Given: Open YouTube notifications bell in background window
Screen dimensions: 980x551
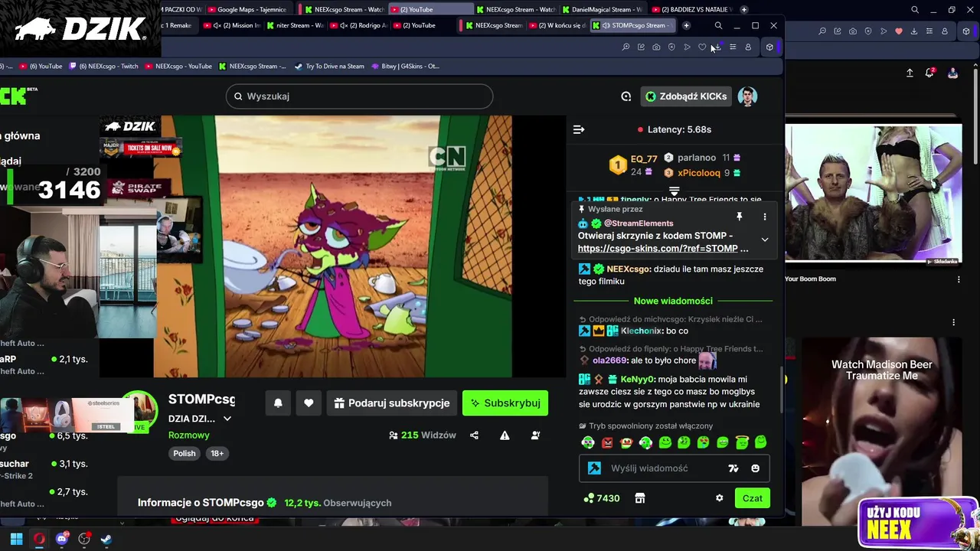Looking at the screenshot, I should click(x=929, y=73).
